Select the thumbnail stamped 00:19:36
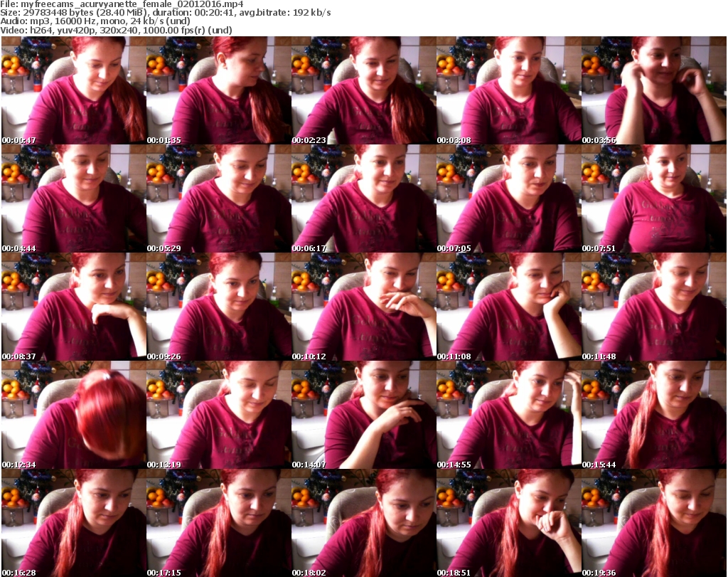The width and height of the screenshot is (728, 577). 654,523
